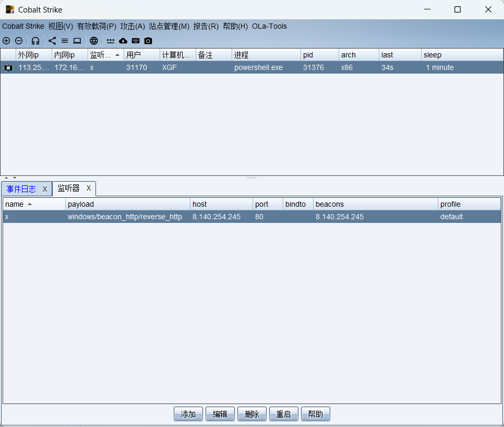The width and height of the screenshot is (504, 427).
Task: Click the 编辑 button
Action: [220, 414]
